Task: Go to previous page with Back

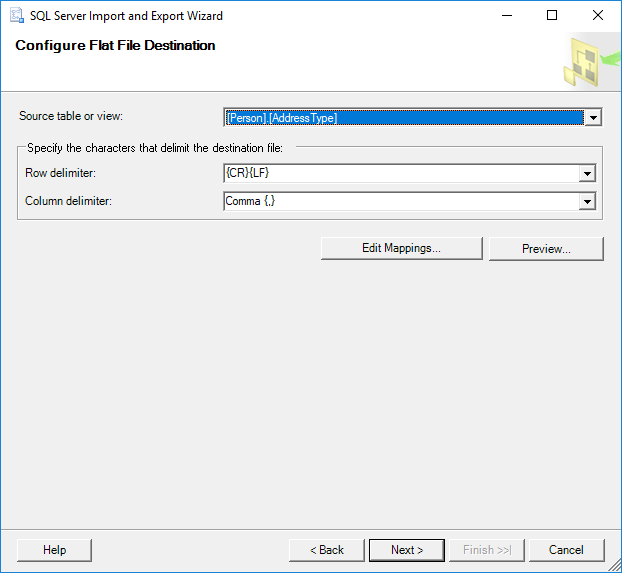Action: [326, 550]
